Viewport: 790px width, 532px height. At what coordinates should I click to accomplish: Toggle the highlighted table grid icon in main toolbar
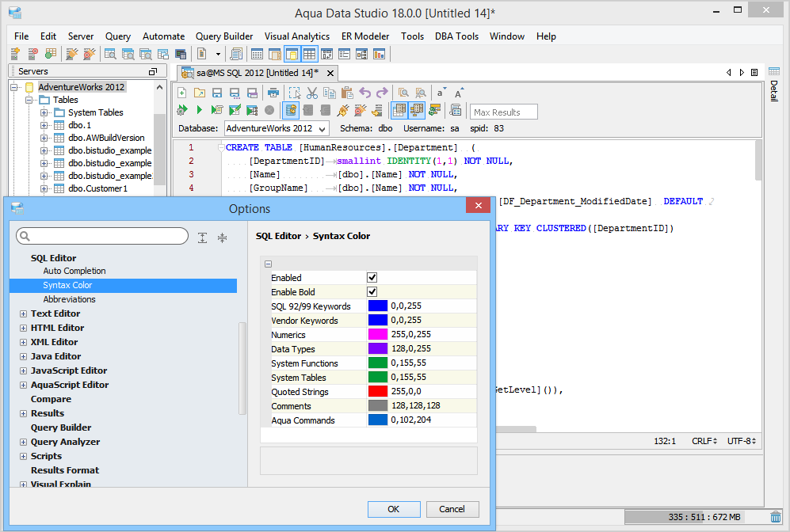[309, 54]
